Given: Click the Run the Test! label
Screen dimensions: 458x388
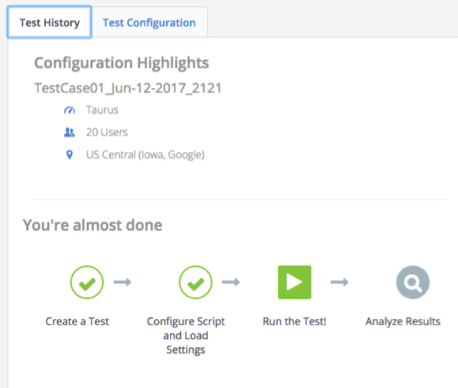Looking at the screenshot, I should (295, 321).
